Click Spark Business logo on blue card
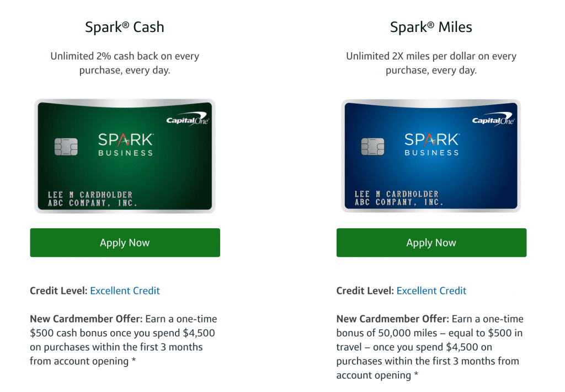565x392 pixels. click(x=431, y=144)
